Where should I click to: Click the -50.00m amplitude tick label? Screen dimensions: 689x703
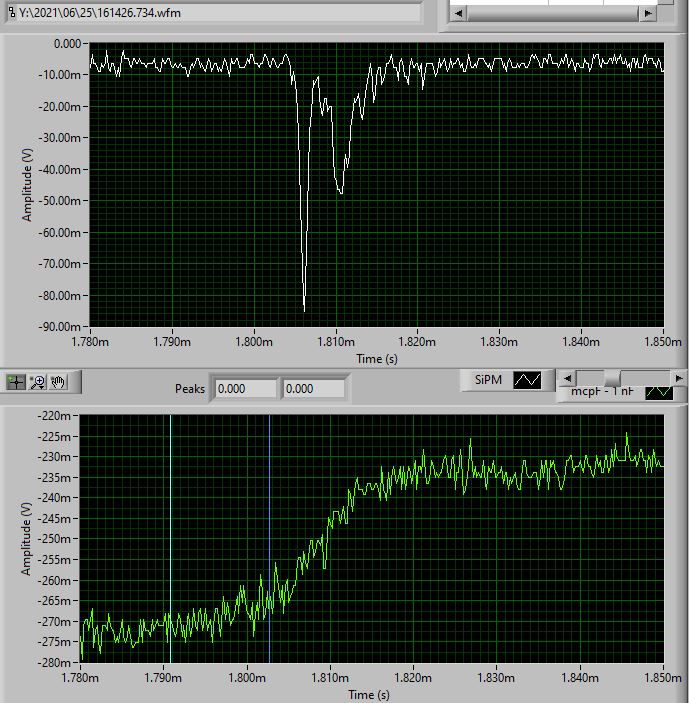pyautogui.click(x=60, y=201)
